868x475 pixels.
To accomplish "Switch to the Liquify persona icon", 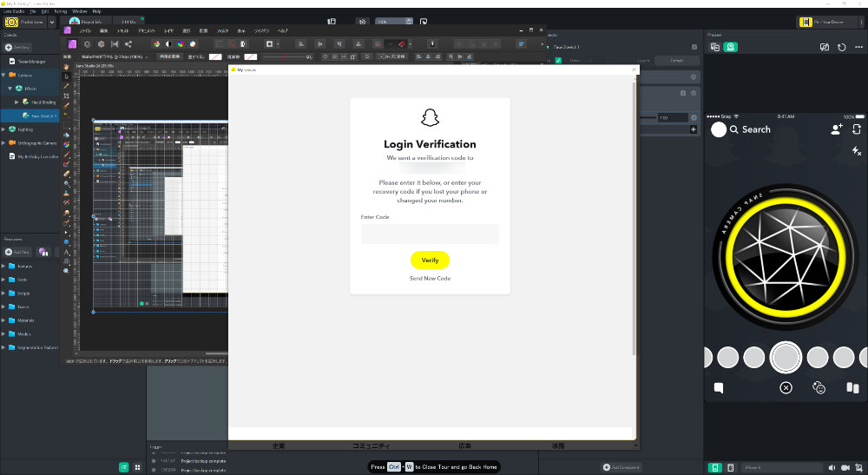I will click(87, 43).
